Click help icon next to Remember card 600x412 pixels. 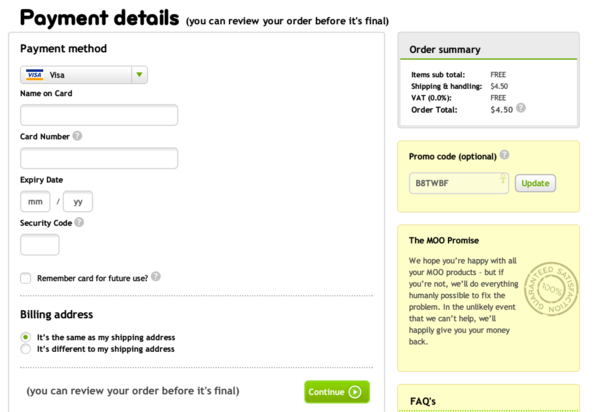click(156, 277)
